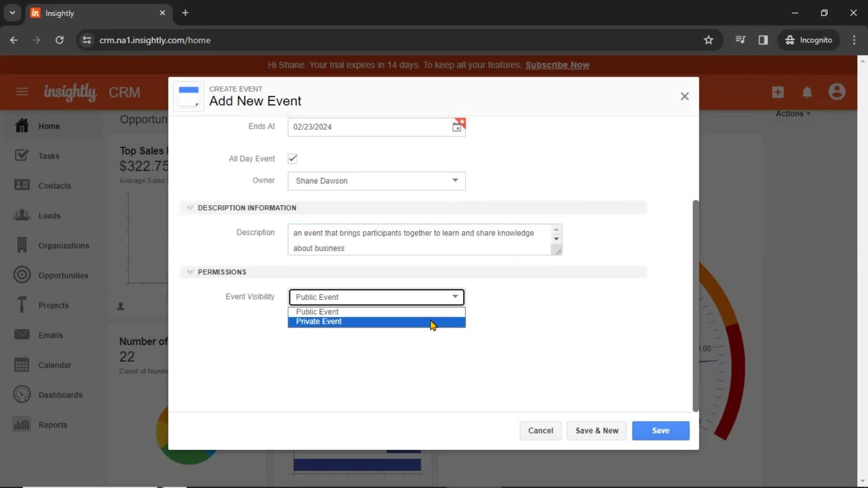This screenshot has width=868, height=488.
Task: Click quick add plus icon in header
Action: [x=778, y=92]
